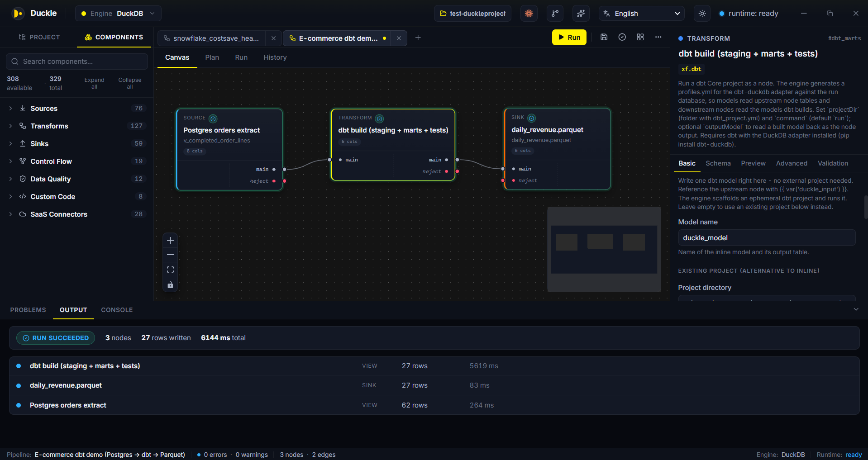
Task: Open the Engine DuckDB dropdown
Action: [x=118, y=14]
